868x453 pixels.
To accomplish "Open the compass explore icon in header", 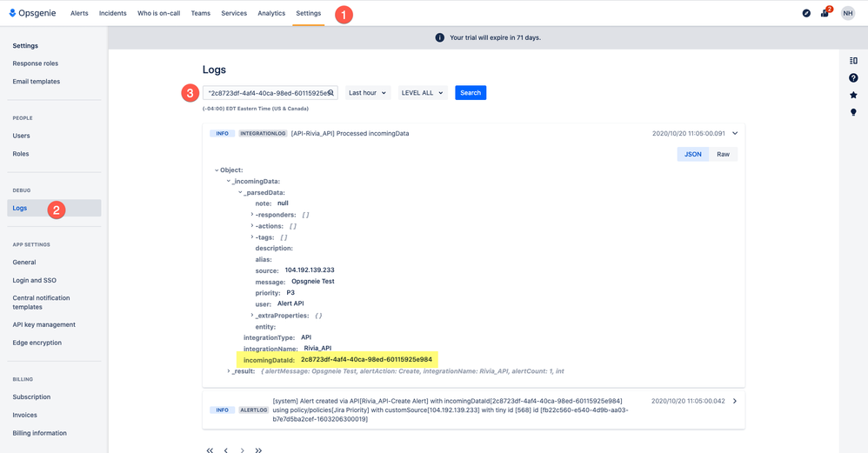I will (x=806, y=13).
